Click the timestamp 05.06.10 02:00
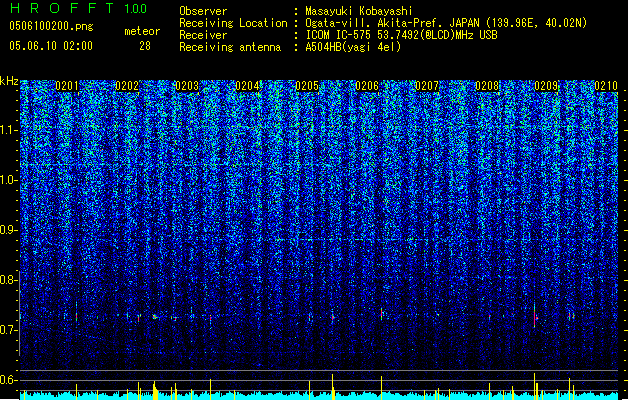 click(51, 46)
